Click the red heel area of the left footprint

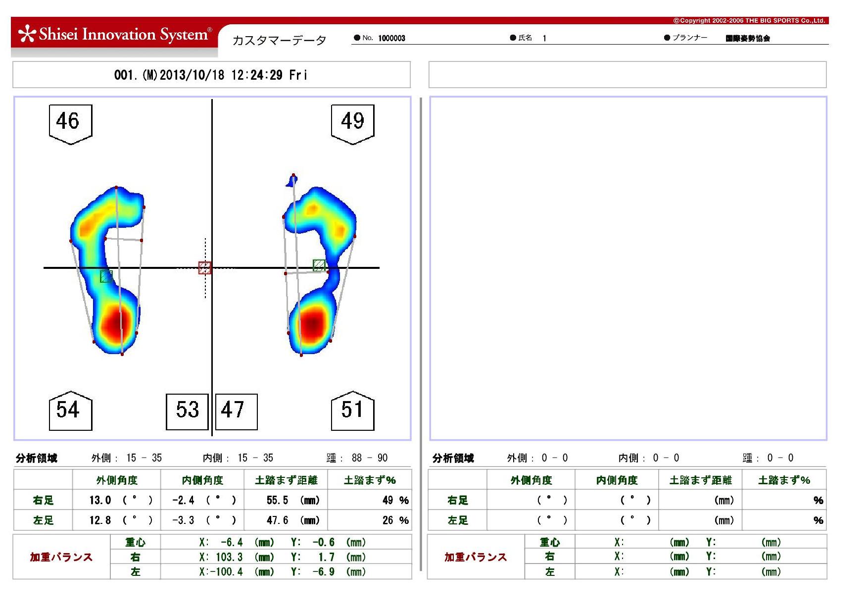117,323
